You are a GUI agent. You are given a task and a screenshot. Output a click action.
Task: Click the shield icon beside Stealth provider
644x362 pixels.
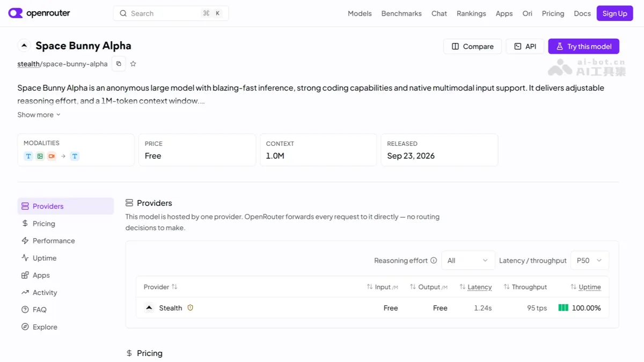point(190,308)
